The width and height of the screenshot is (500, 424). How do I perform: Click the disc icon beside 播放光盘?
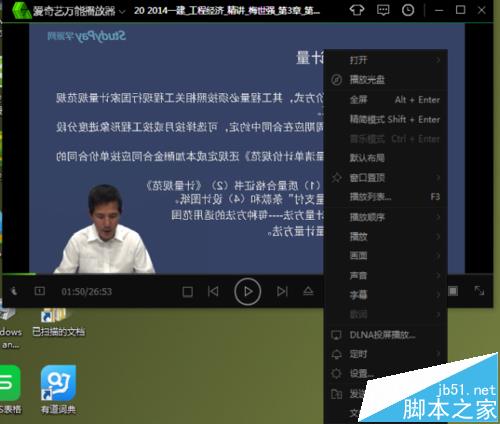(336, 80)
